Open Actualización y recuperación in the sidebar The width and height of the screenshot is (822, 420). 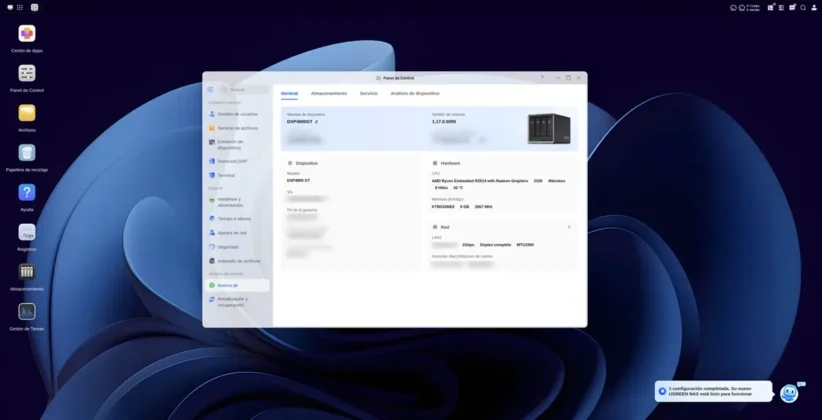(x=237, y=301)
